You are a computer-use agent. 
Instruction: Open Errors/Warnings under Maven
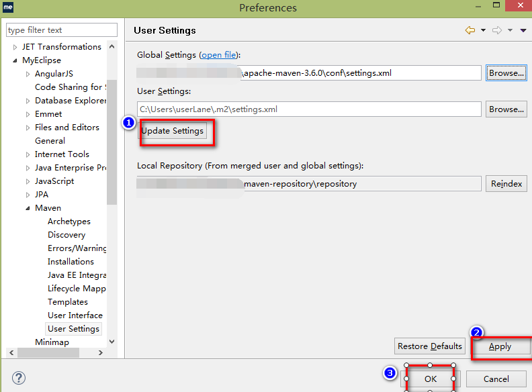(77, 248)
